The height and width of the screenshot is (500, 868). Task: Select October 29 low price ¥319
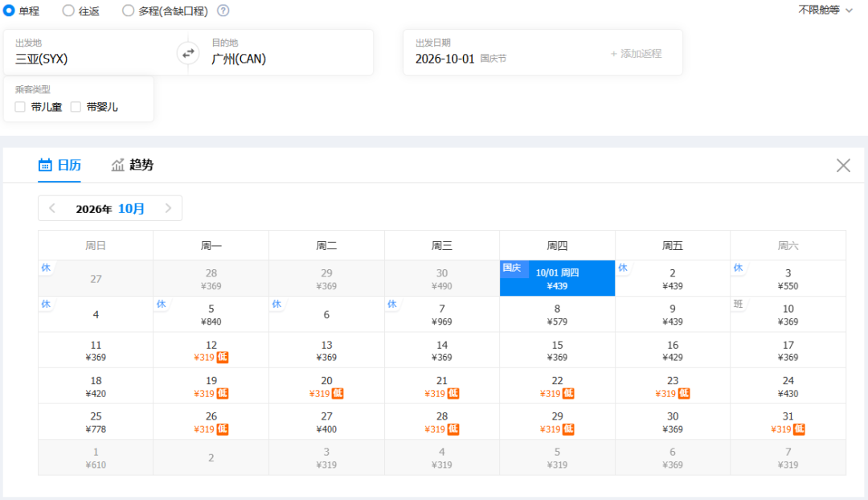click(x=557, y=421)
